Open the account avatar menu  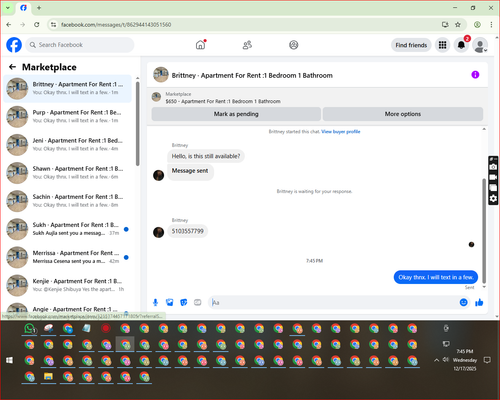(480, 45)
